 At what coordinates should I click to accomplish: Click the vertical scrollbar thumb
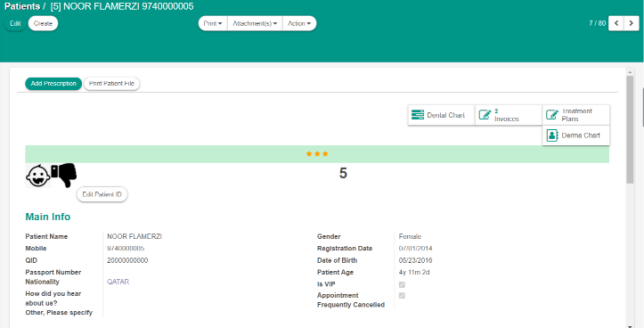coord(630,129)
